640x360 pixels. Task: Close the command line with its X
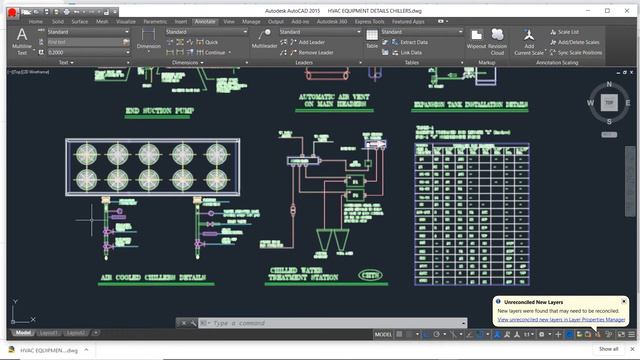tap(184, 323)
